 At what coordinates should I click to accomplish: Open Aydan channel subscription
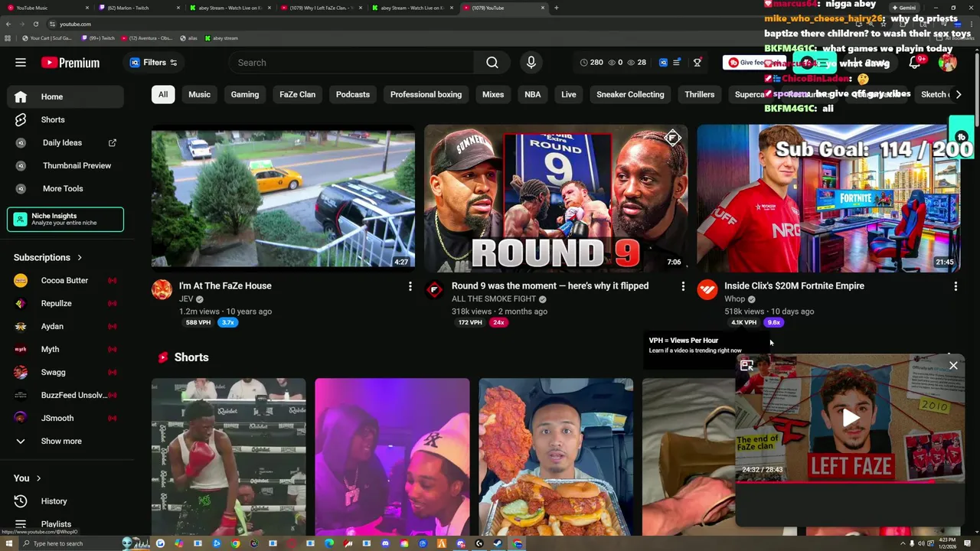(65, 326)
